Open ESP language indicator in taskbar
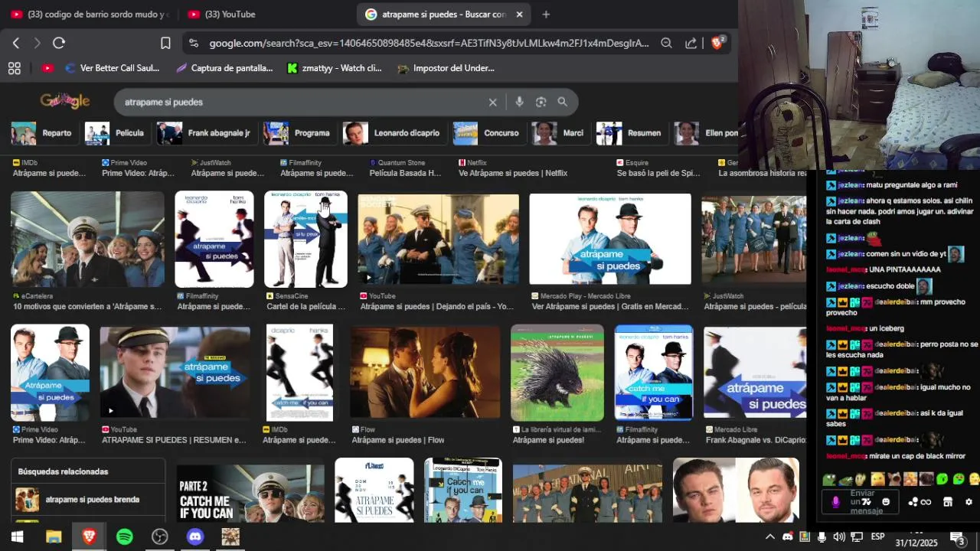980x551 pixels. pos(877,536)
